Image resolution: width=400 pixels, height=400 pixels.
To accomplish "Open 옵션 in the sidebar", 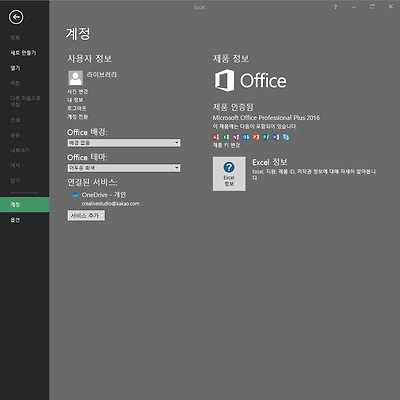I will tap(15, 220).
